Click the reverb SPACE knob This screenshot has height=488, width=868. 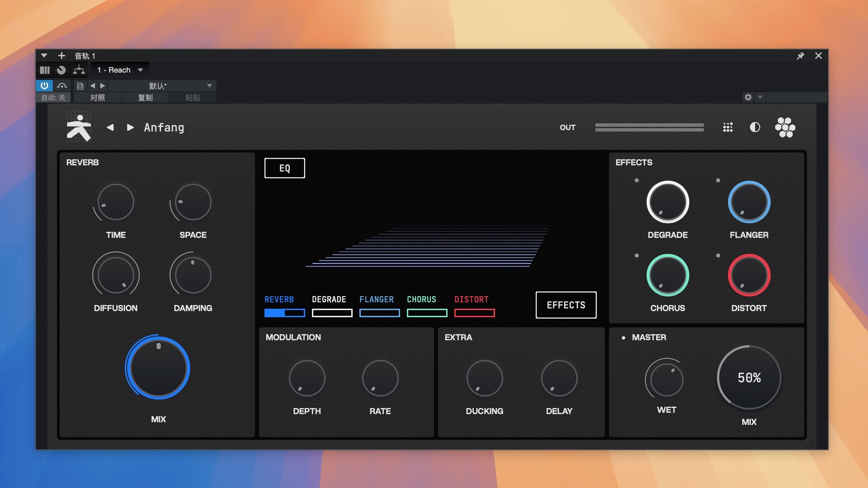[x=193, y=202]
